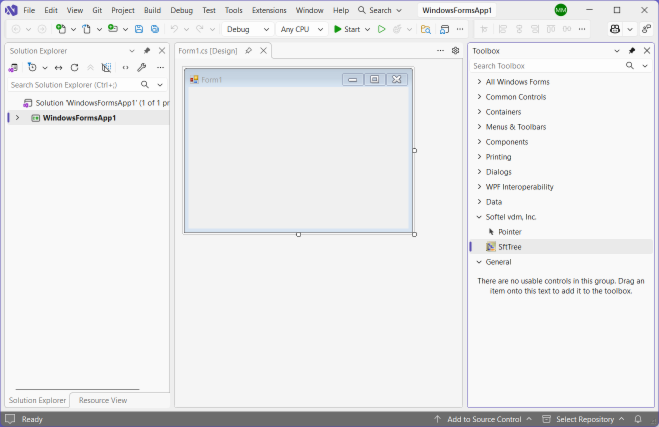
Task: Expand Menus & Toolbars toolbox group
Action: 479,127
